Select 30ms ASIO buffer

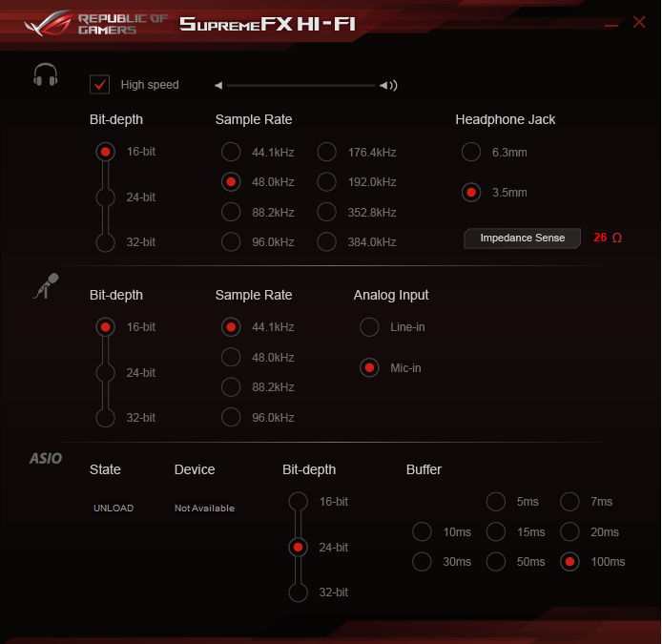423,562
